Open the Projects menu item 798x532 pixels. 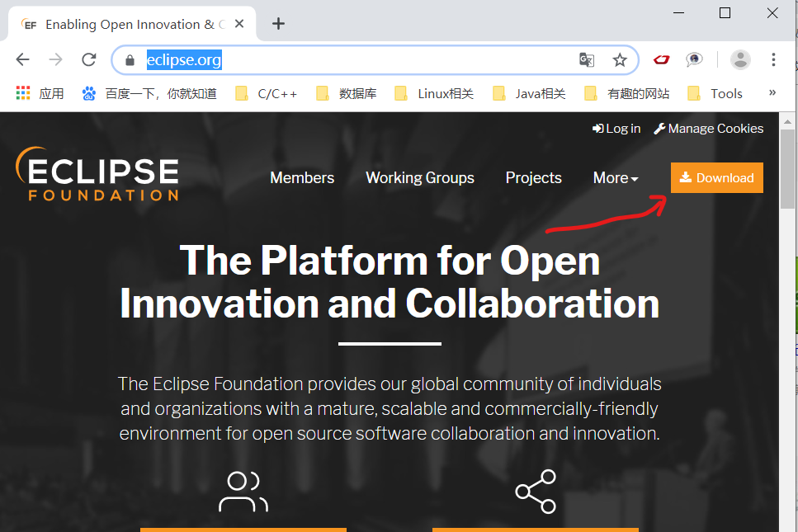point(533,177)
